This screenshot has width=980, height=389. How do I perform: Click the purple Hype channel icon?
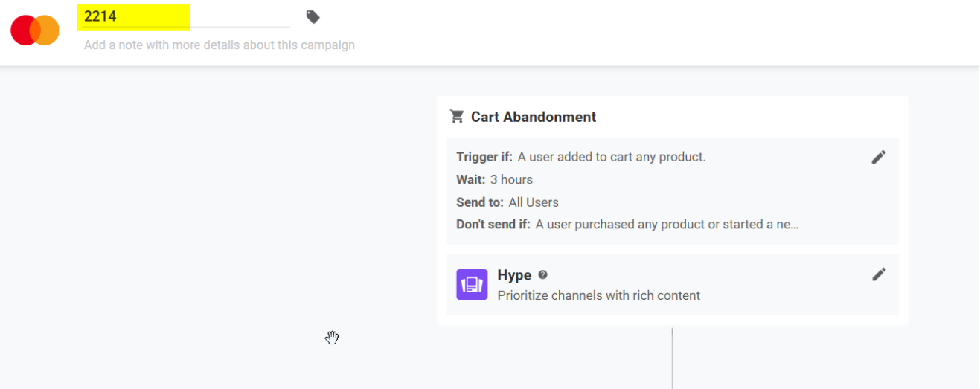[x=472, y=284]
